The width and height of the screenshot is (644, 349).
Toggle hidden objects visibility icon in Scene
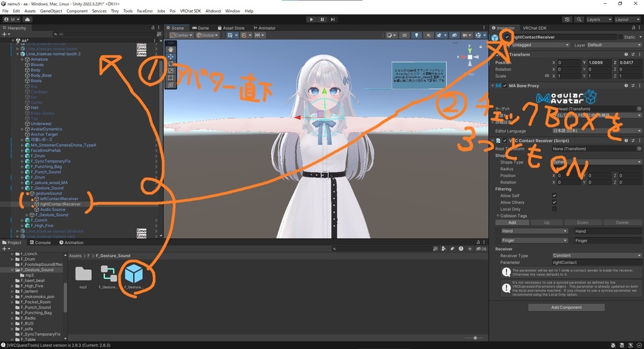tap(454, 35)
